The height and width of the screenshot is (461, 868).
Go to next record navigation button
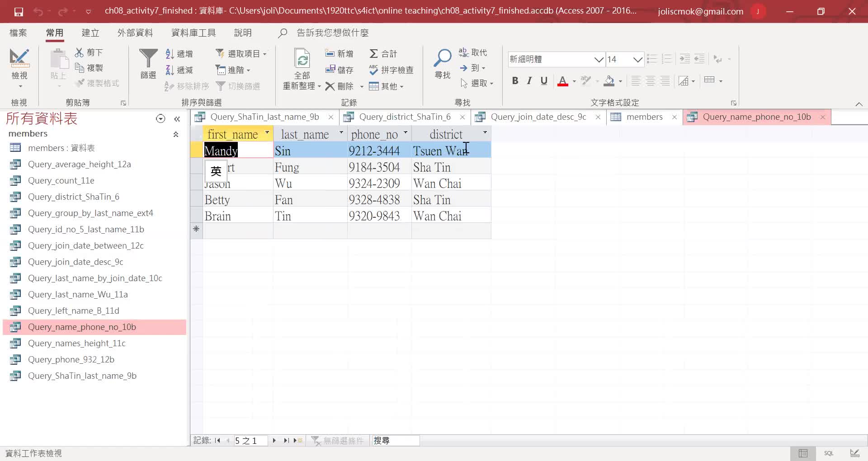pyautogui.click(x=274, y=440)
